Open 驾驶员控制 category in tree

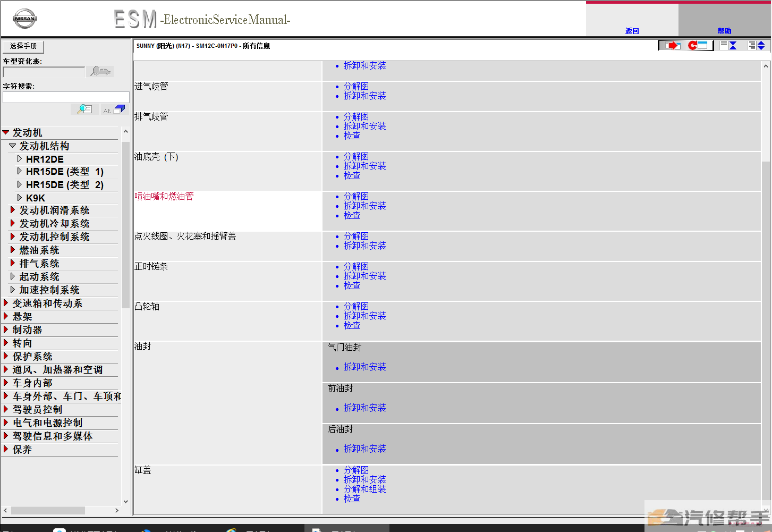pyautogui.click(x=37, y=409)
